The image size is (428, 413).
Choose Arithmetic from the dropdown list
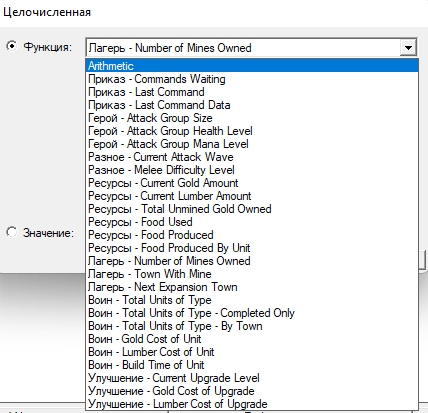(x=252, y=66)
